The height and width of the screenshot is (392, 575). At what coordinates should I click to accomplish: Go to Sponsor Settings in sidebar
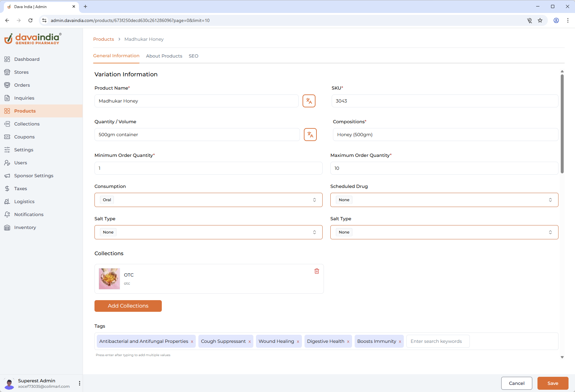(34, 176)
